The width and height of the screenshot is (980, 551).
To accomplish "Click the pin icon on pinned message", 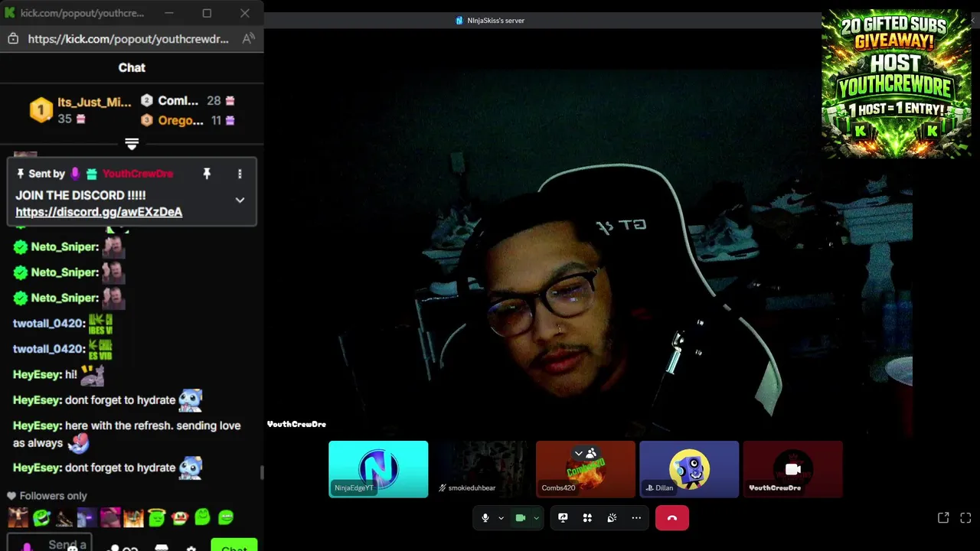I will (206, 174).
